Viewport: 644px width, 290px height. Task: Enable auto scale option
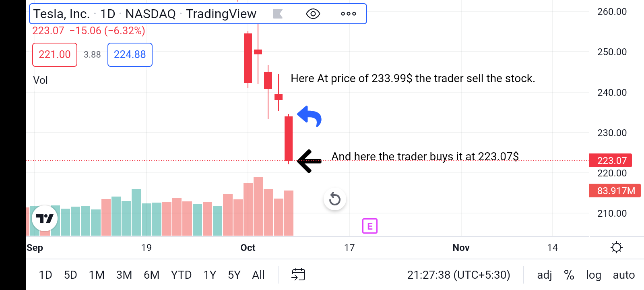tap(623, 275)
